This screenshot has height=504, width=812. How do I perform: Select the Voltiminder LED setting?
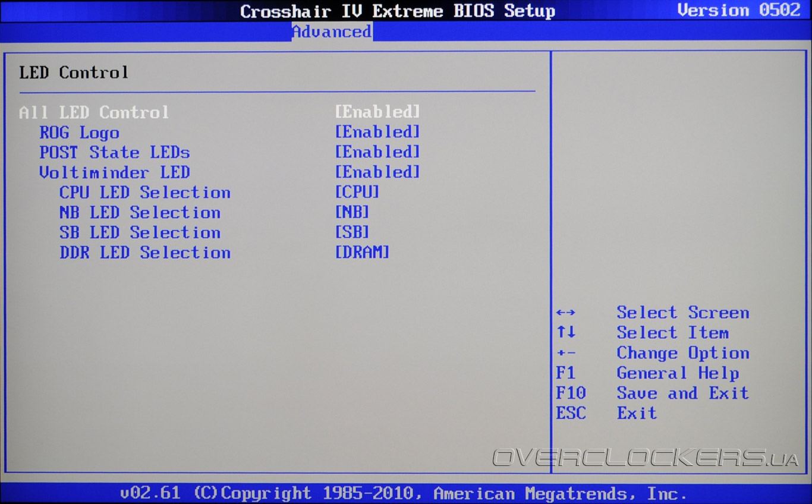(x=115, y=173)
